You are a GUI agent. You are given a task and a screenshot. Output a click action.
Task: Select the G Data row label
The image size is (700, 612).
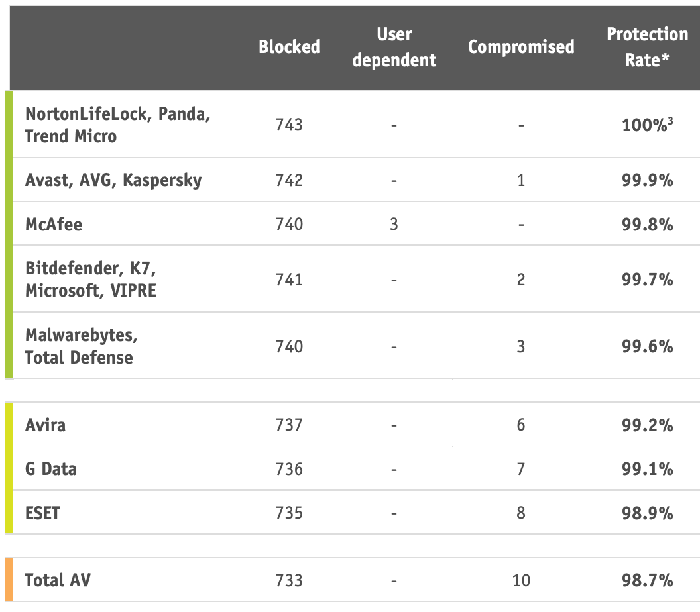coord(50,469)
